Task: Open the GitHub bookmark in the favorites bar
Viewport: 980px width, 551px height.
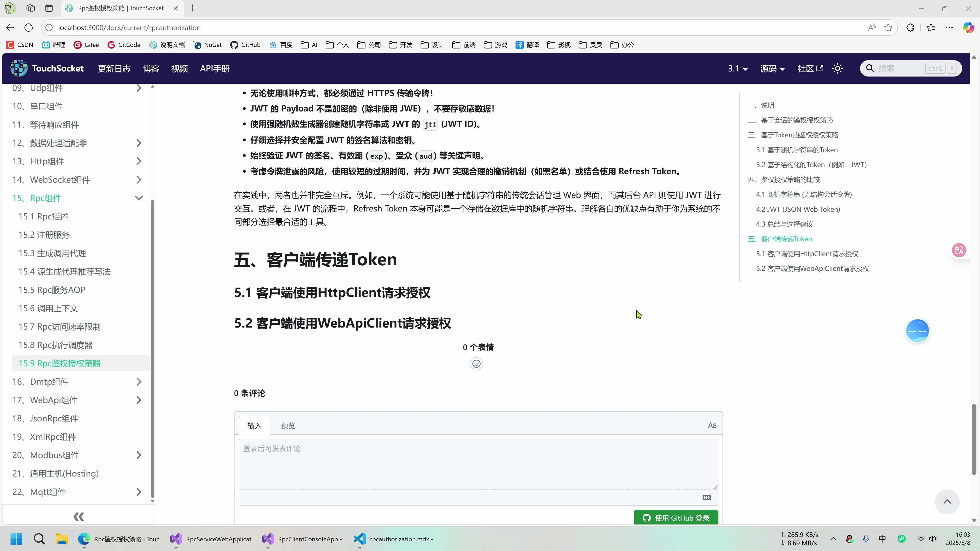Action: point(245,44)
